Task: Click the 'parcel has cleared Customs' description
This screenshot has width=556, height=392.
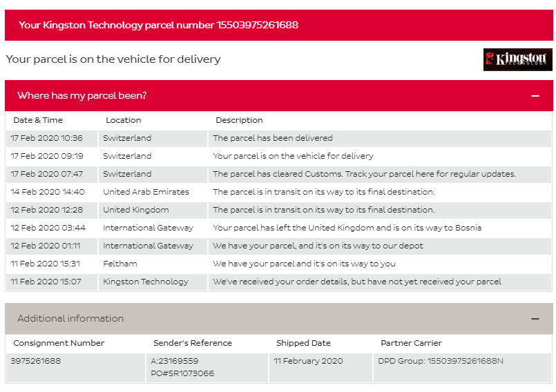Action: (x=364, y=174)
